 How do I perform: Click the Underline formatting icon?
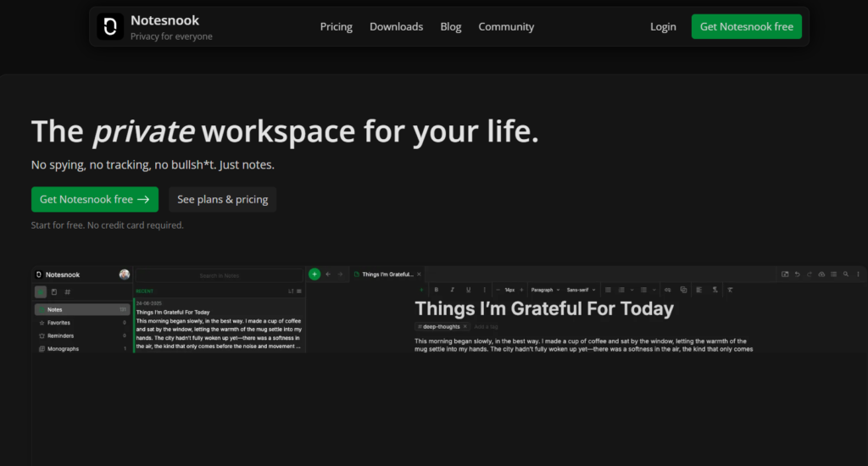(468, 290)
